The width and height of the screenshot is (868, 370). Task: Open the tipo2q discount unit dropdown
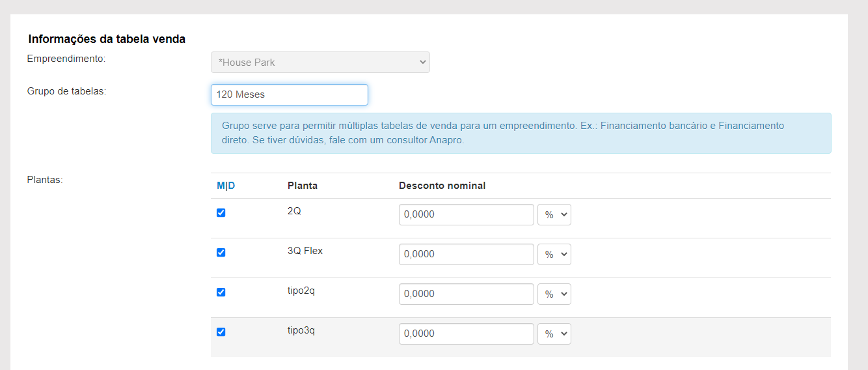[x=554, y=294]
